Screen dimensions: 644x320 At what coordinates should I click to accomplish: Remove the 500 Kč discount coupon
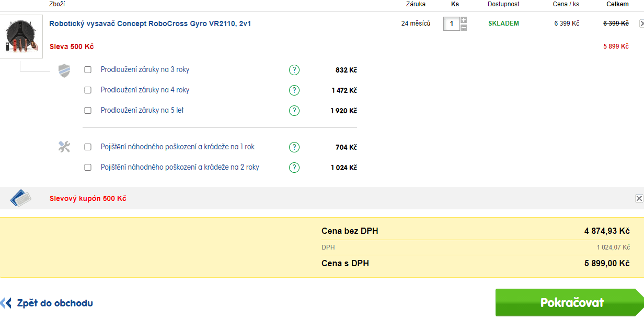[639, 198]
